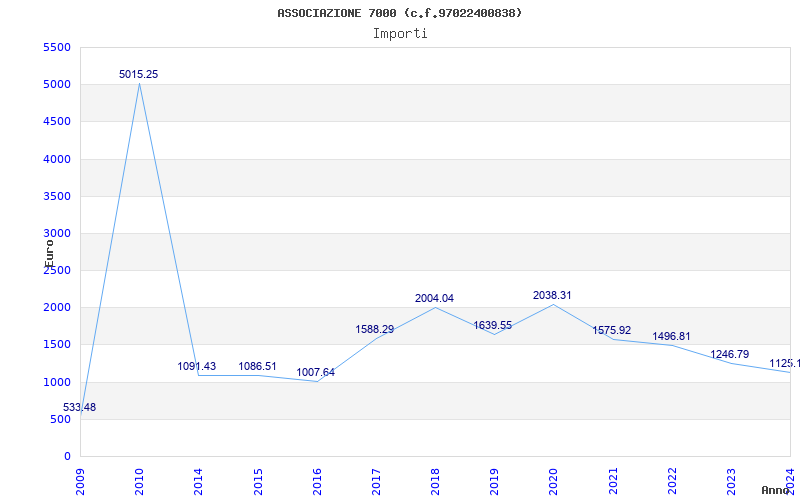Click the Euro axis label
This screenshot has width=800, height=500.
[x=49, y=254]
